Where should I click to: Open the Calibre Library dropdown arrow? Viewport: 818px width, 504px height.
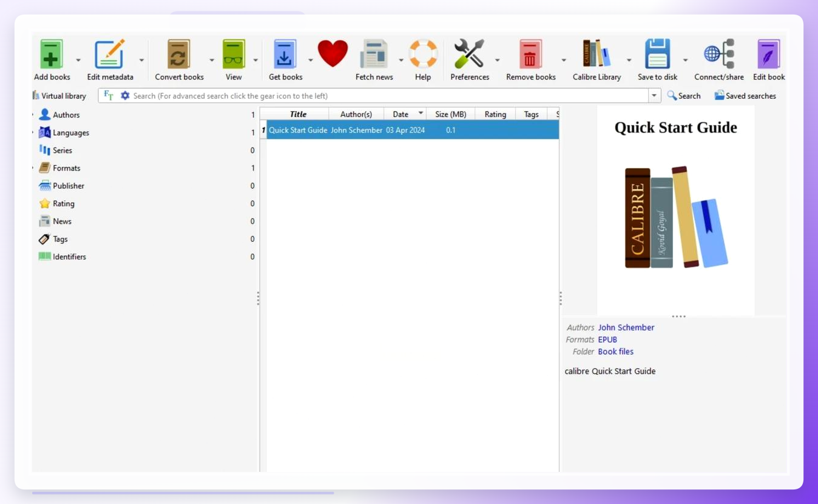click(629, 60)
